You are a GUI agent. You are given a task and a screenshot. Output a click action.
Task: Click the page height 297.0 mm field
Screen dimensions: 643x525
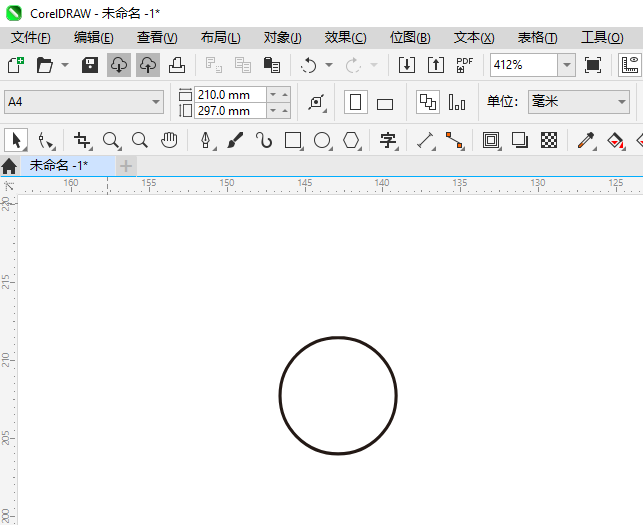tap(230, 111)
